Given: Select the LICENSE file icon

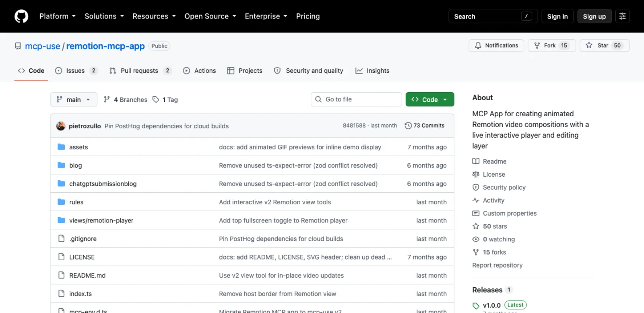Looking at the screenshot, I should 61,257.
